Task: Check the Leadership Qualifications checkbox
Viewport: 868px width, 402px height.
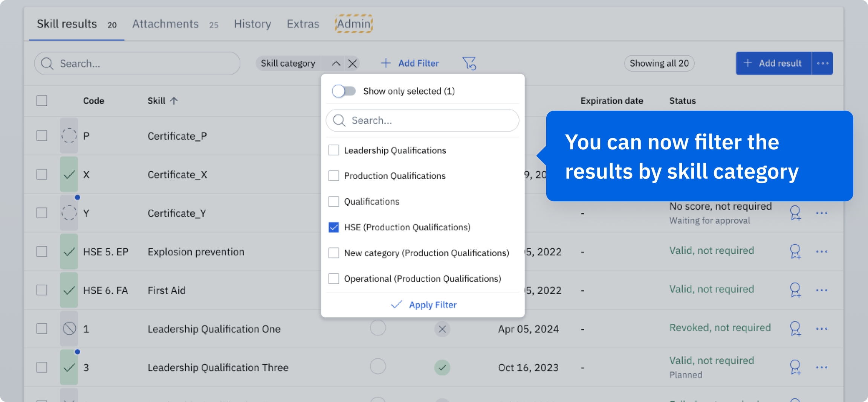Action: click(x=333, y=150)
